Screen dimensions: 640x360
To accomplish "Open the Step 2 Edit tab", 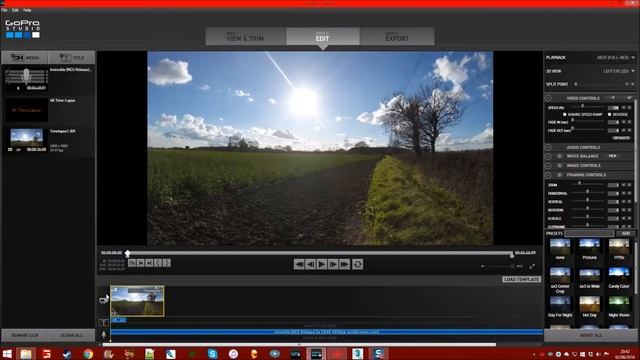I will (x=322, y=36).
